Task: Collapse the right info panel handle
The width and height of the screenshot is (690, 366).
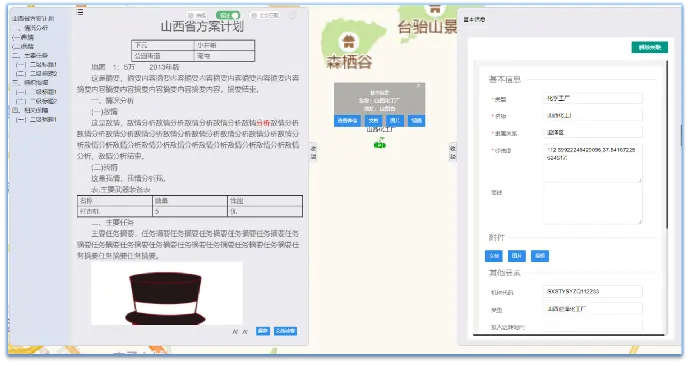Action: click(x=453, y=152)
